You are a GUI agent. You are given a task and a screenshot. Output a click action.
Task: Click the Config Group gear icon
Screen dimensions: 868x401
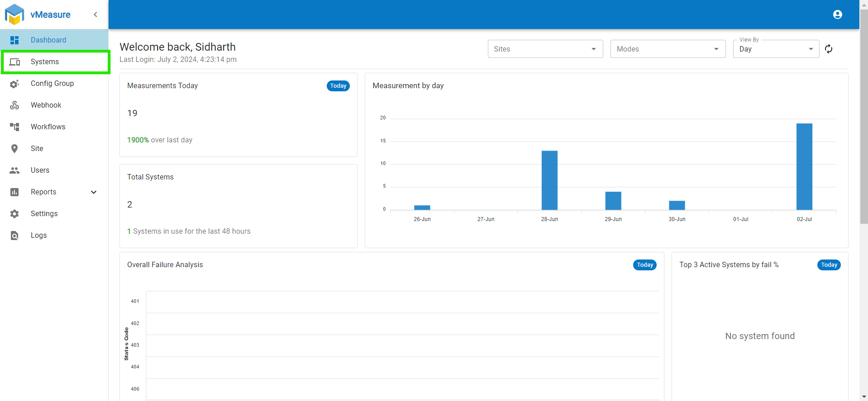[x=14, y=83]
